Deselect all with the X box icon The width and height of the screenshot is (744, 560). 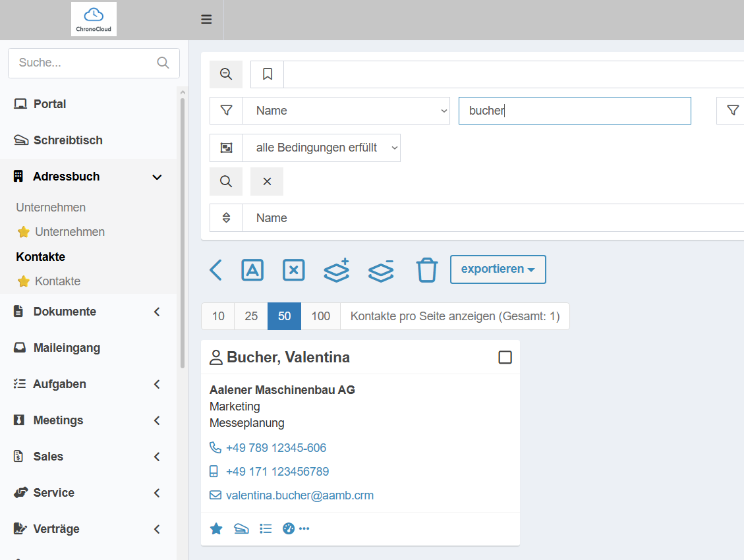(294, 270)
